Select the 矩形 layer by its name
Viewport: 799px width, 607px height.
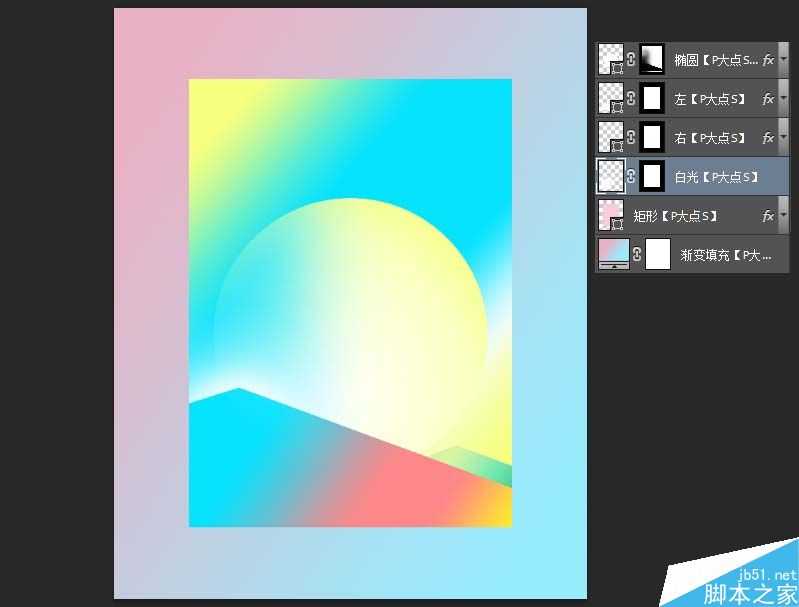click(x=675, y=216)
